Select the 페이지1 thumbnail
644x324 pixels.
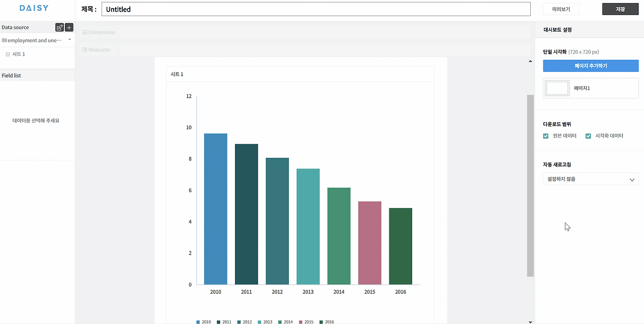(557, 88)
